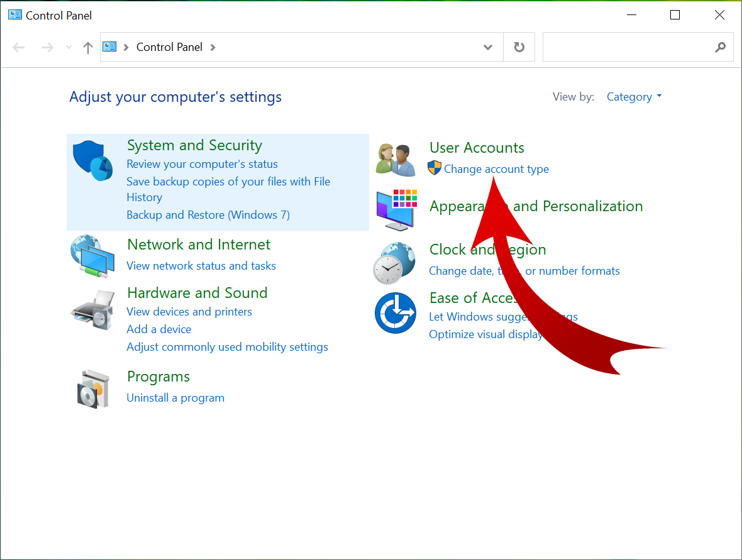This screenshot has width=742, height=560.
Task: Select Uninstall a program
Action: tap(175, 398)
